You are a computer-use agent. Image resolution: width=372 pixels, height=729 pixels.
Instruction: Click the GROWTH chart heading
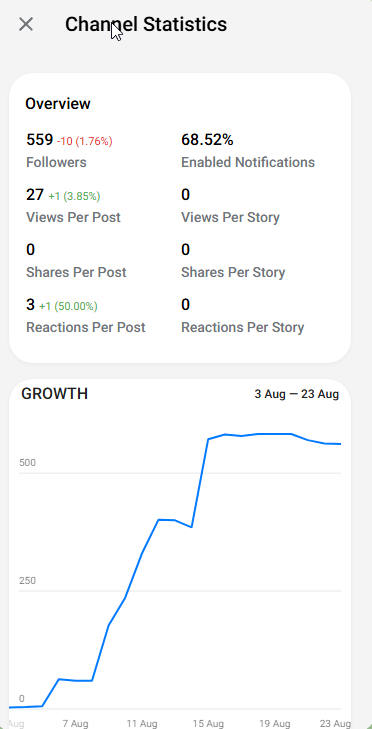click(54, 394)
